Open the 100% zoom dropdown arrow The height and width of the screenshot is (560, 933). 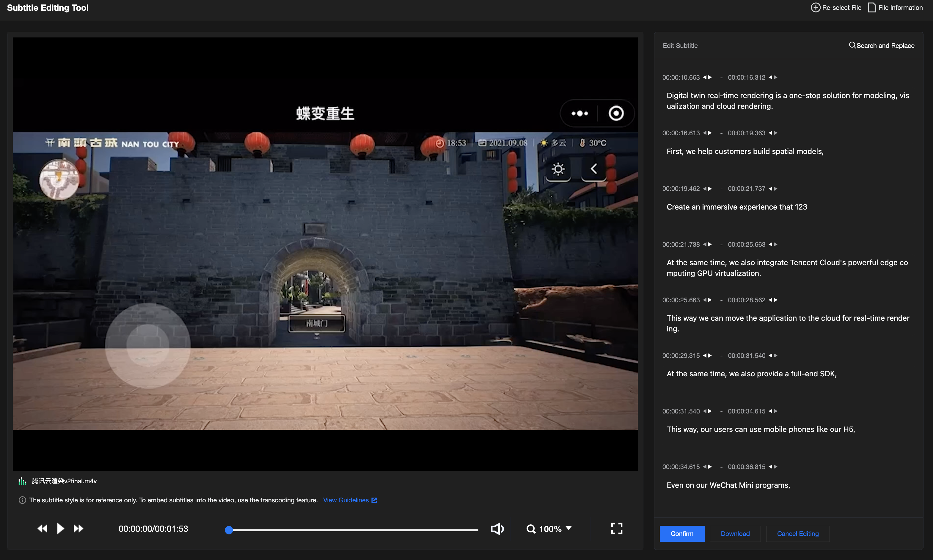(569, 528)
